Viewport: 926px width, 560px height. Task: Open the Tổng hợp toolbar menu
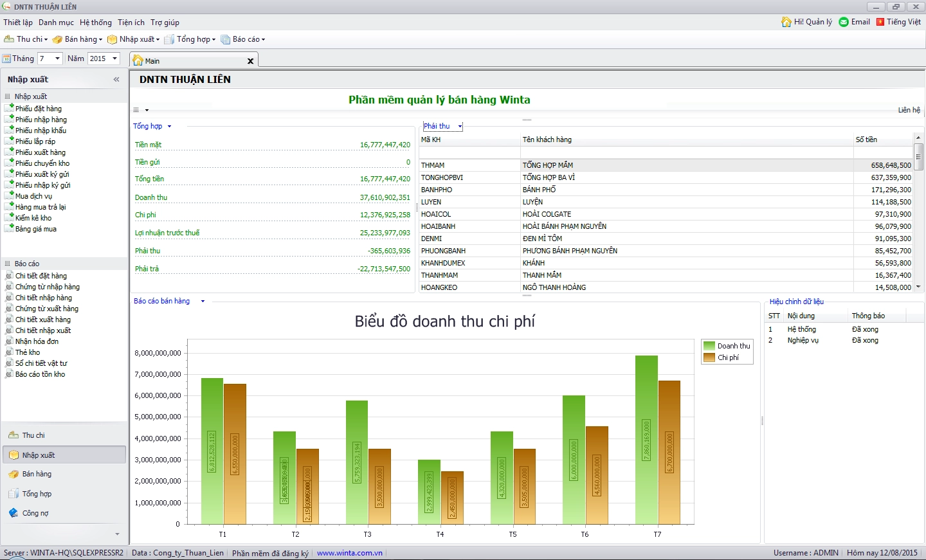(190, 39)
